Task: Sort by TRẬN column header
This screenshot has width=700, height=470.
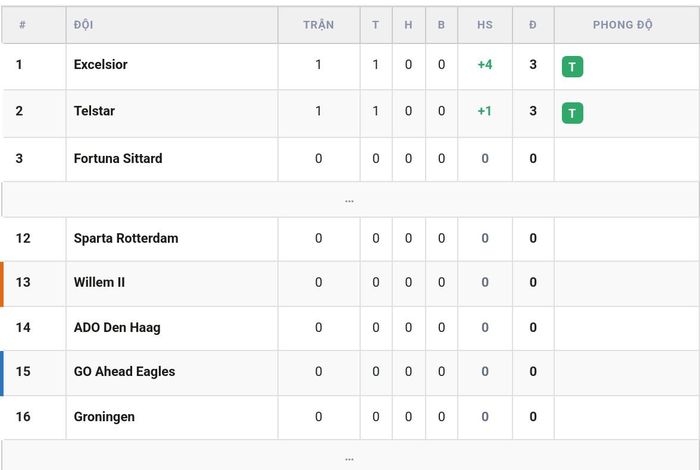Action: click(319, 25)
